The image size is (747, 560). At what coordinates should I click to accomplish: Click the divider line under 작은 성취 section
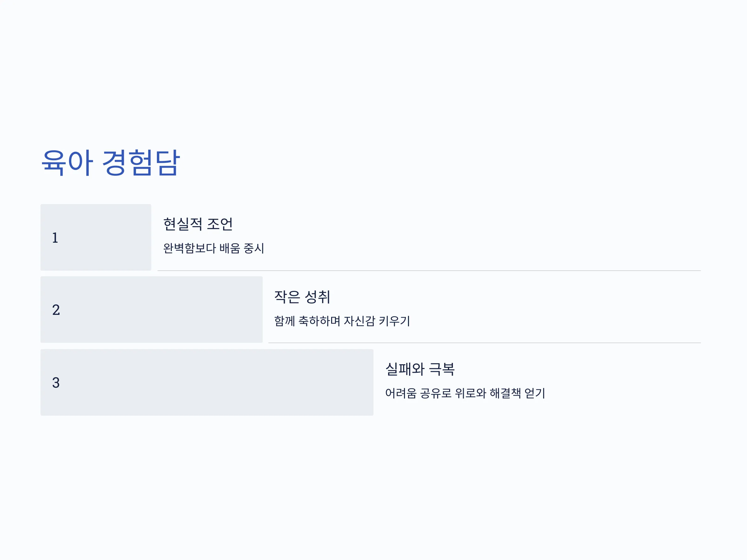pyautogui.click(x=485, y=343)
